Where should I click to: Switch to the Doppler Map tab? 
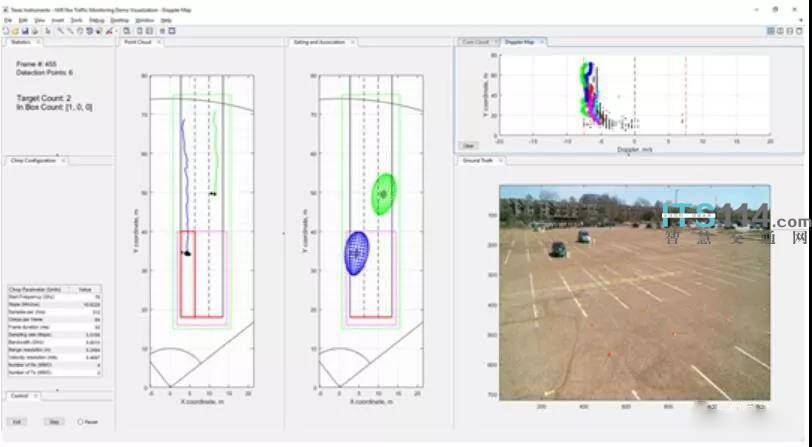click(518, 42)
